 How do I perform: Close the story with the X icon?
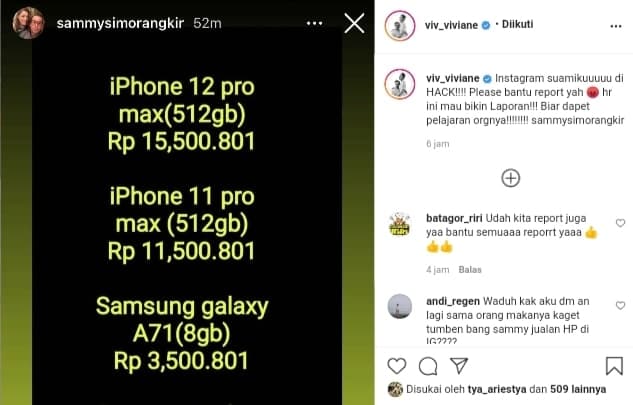coord(354,23)
